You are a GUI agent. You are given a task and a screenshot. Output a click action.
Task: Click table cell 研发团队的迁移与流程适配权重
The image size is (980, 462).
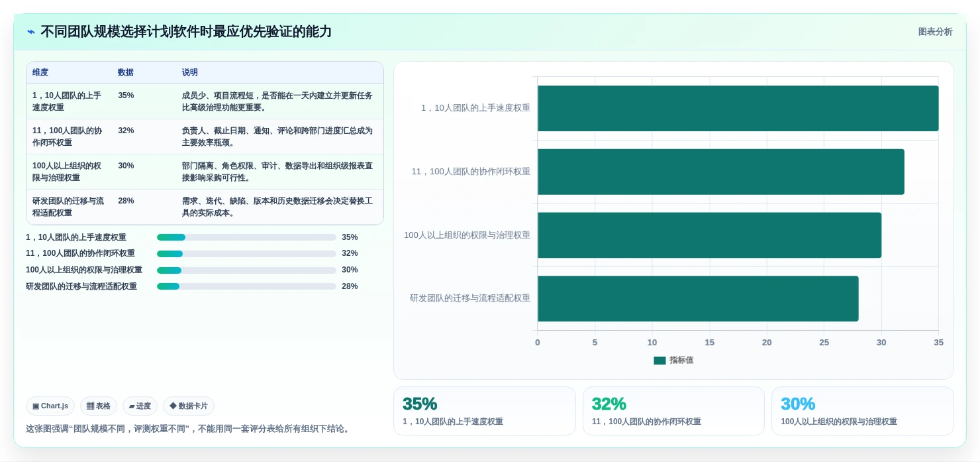(x=68, y=207)
